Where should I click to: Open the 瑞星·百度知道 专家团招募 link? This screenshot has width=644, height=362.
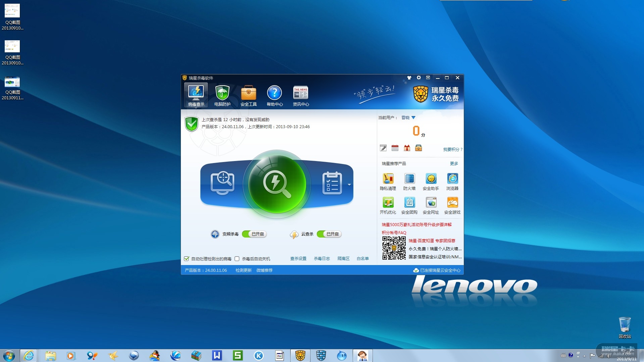[432, 241]
